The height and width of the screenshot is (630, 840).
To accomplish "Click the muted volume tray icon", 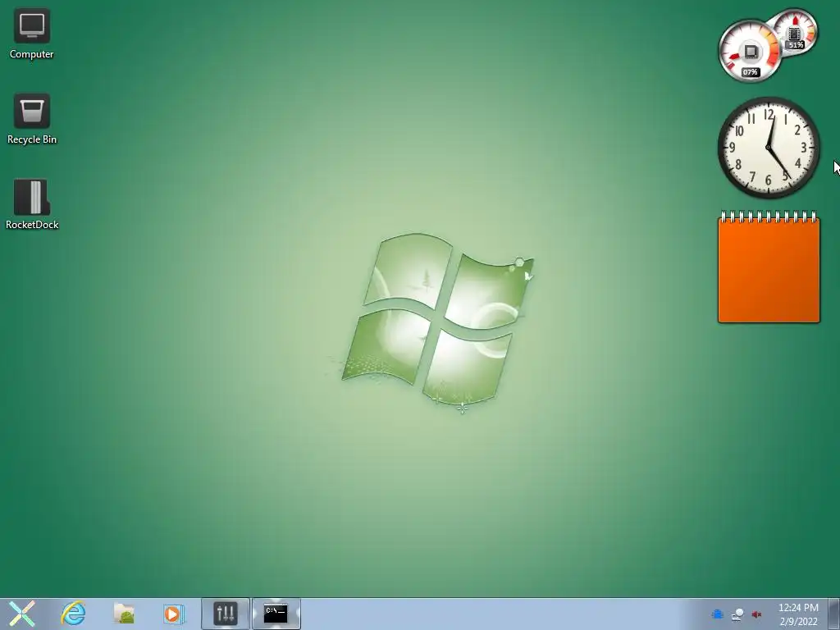I will tap(756, 614).
